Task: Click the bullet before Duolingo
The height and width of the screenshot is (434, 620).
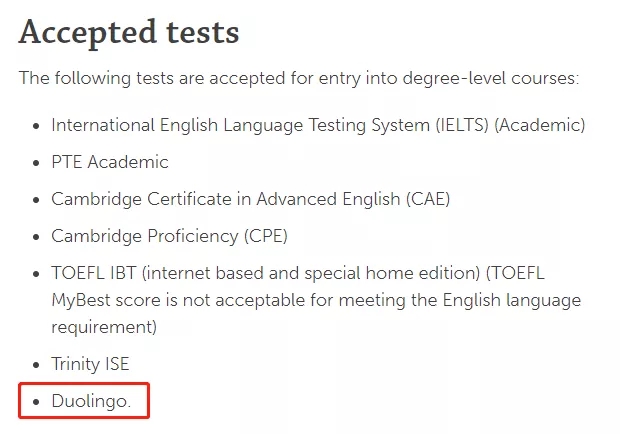Action: pos(36,402)
